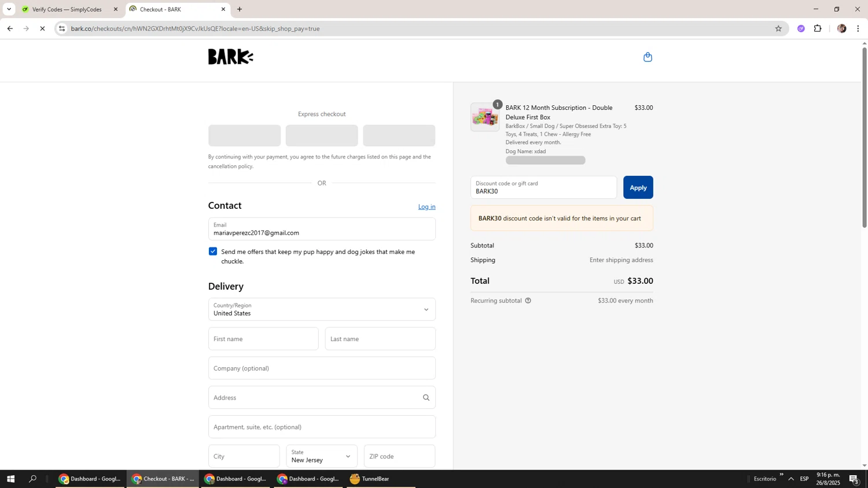This screenshot has height=488, width=868.
Task: Click the address search magnifier icon
Action: point(426,397)
